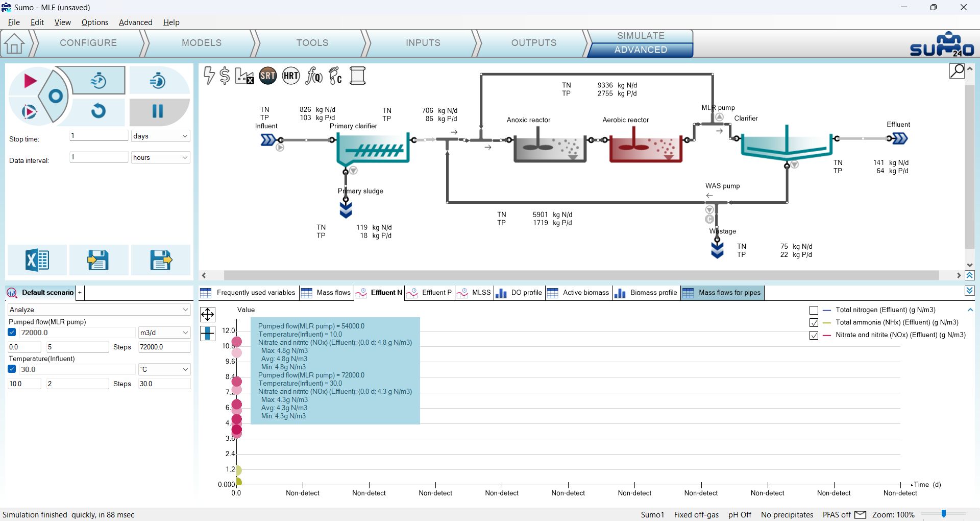Collapse the chart legend with the arrow

click(970, 310)
